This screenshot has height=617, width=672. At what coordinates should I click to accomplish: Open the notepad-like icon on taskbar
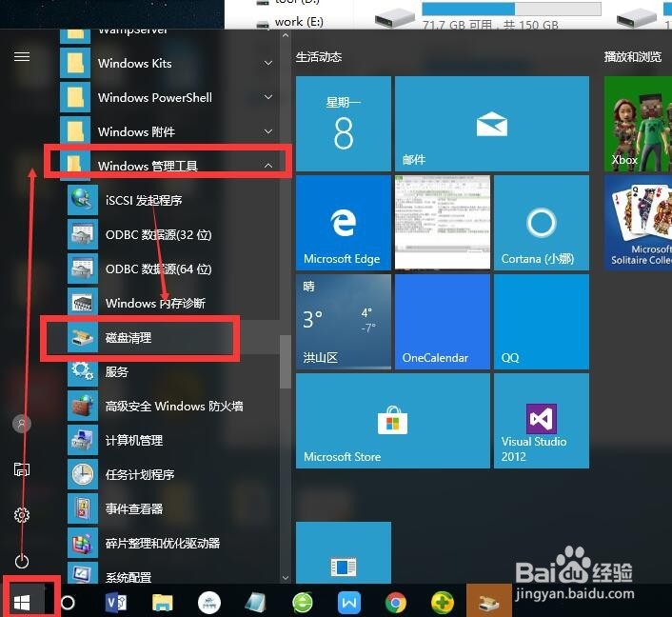point(256,603)
